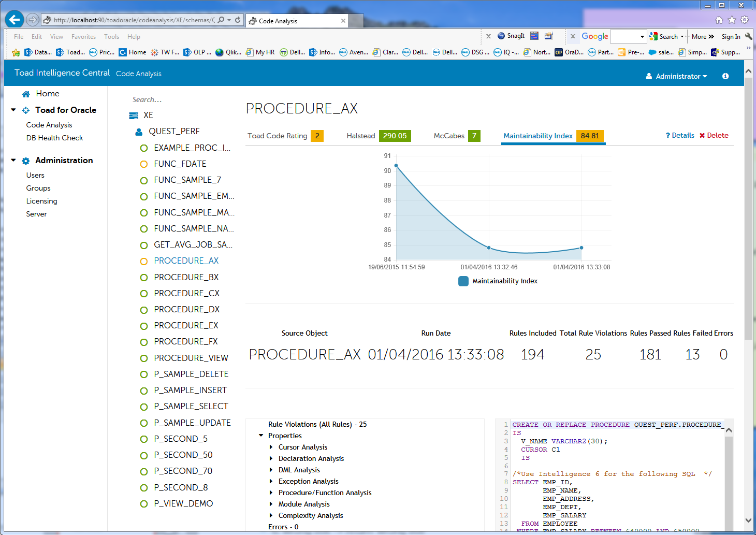This screenshot has height=535, width=756.
Task: Switch to the Halstead metric tab
Action: tap(379, 136)
